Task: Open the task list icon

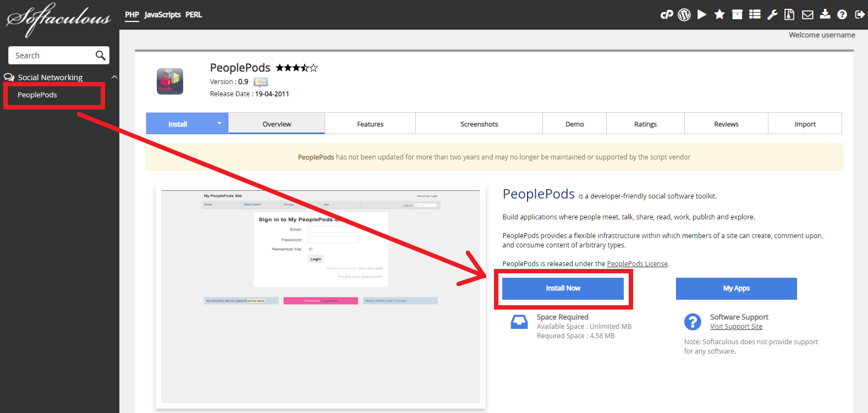Action: pos(755,15)
